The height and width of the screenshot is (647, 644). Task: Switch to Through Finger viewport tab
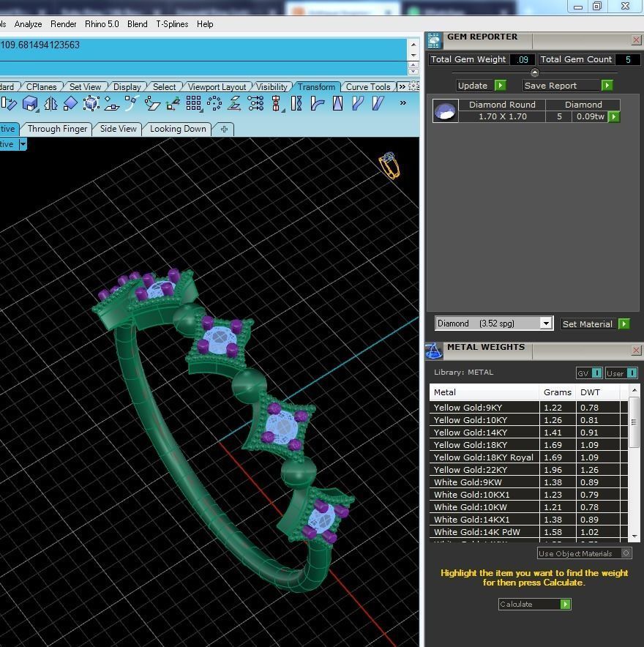point(57,129)
